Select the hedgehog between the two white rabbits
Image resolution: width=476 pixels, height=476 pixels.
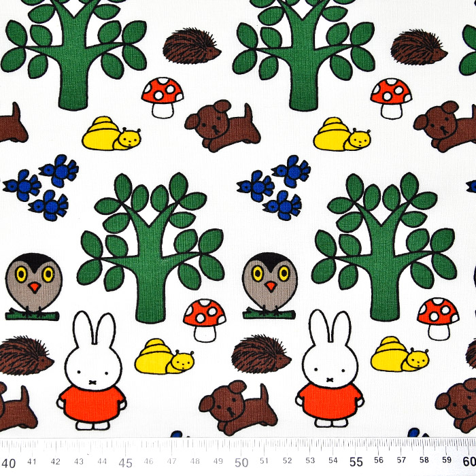point(261,355)
